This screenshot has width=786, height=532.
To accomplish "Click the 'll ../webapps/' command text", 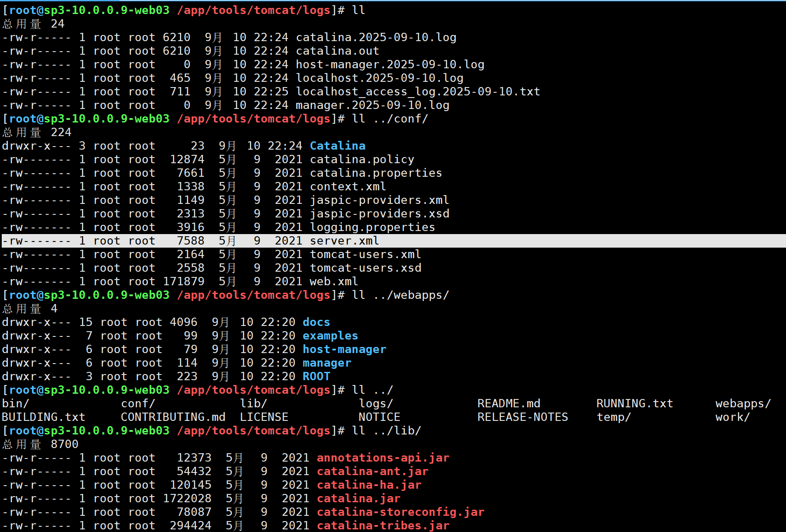I will point(401,295).
